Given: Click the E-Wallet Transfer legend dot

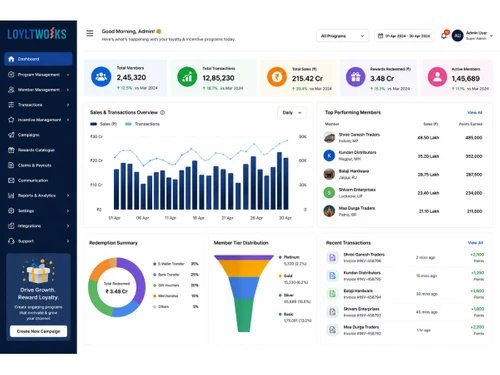Looking at the screenshot, I should (x=155, y=264).
